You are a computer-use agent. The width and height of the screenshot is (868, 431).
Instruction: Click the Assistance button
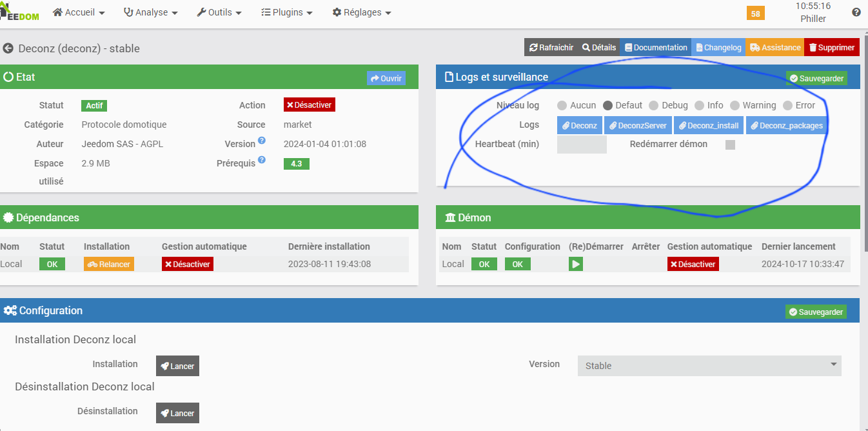tap(775, 48)
